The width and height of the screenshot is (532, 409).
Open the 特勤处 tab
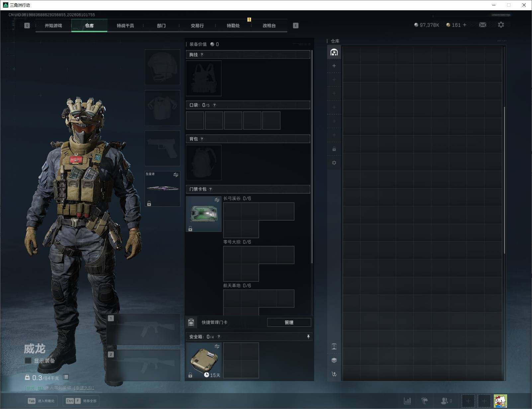click(233, 26)
